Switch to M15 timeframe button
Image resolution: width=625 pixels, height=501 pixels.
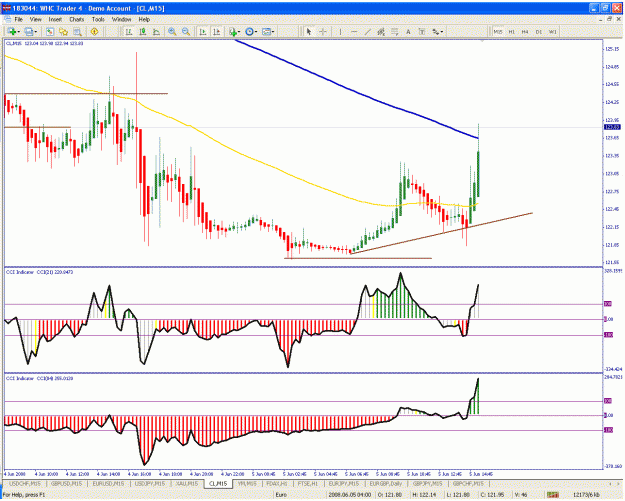[498, 31]
